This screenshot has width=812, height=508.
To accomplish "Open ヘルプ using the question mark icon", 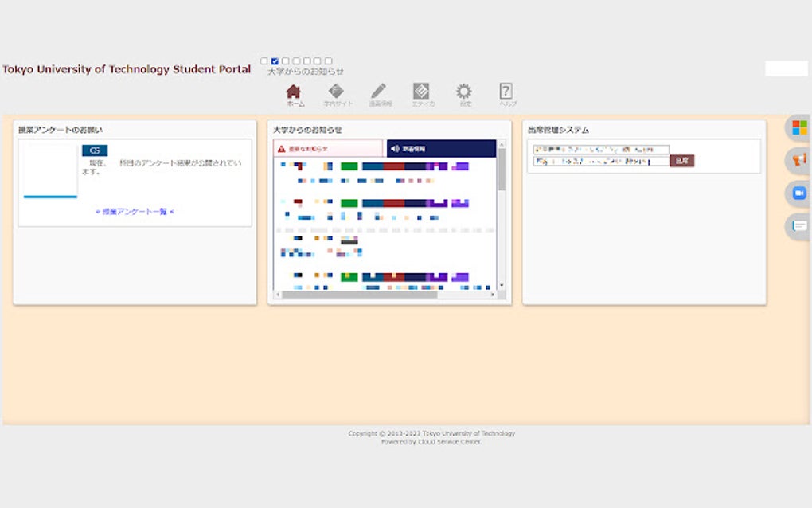I will [506, 94].
